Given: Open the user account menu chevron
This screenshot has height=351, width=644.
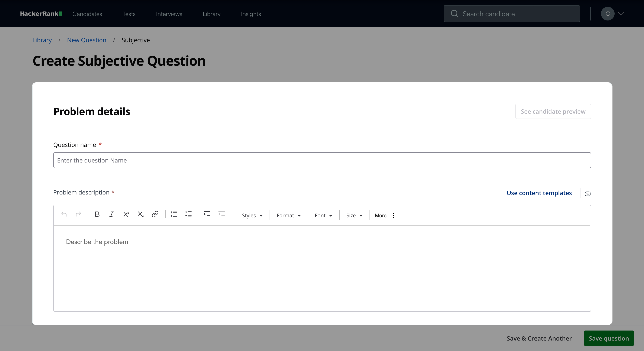Looking at the screenshot, I should [621, 14].
